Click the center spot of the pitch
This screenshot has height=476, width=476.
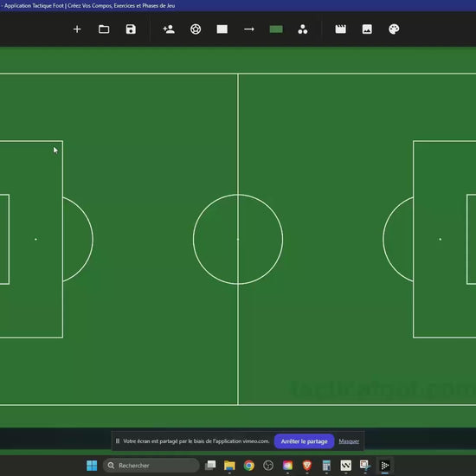238,240
